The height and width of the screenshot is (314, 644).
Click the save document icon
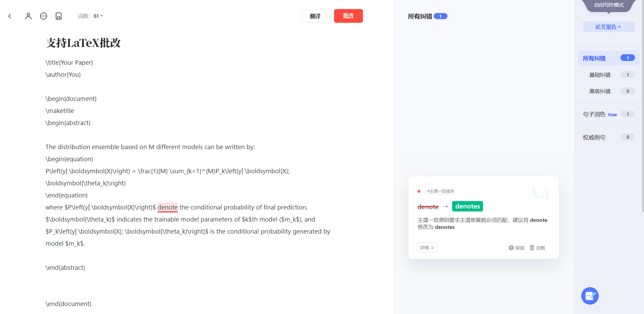pyautogui.click(x=59, y=16)
